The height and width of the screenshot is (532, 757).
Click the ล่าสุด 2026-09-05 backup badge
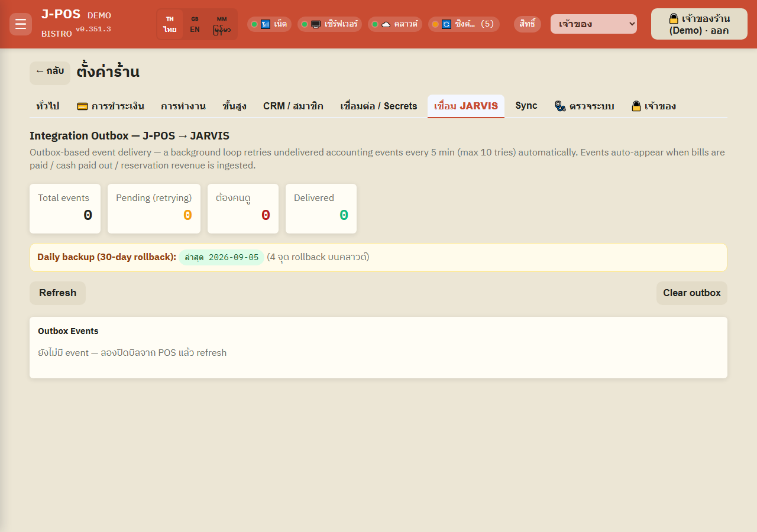click(x=222, y=258)
